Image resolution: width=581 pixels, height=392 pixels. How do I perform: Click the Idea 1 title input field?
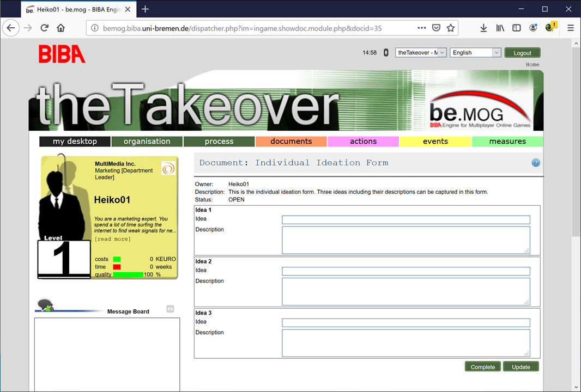[406, 220]
